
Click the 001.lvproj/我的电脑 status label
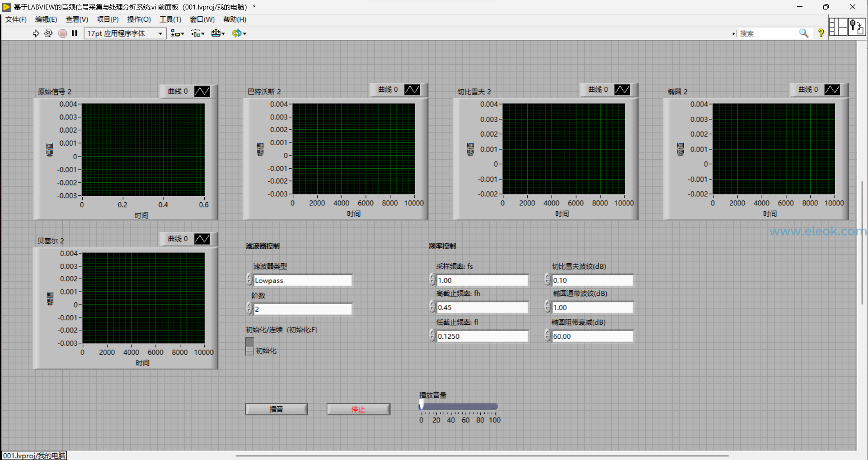pos(34,455)
